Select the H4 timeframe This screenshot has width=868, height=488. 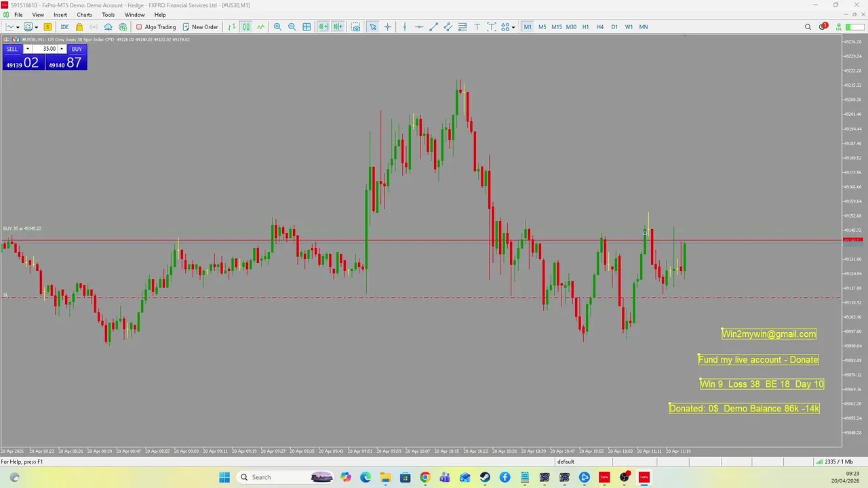pyautogui.click(x=599, y=27)
